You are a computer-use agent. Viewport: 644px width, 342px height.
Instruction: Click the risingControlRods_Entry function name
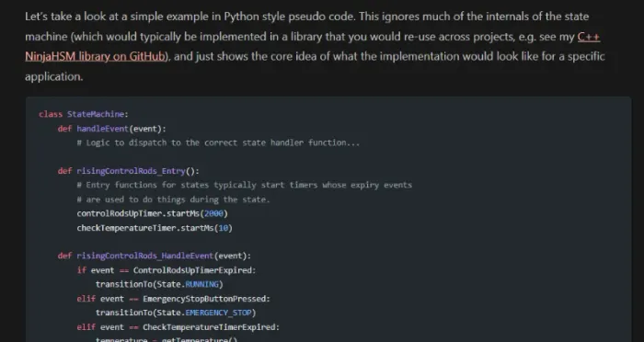click(131, 171)
